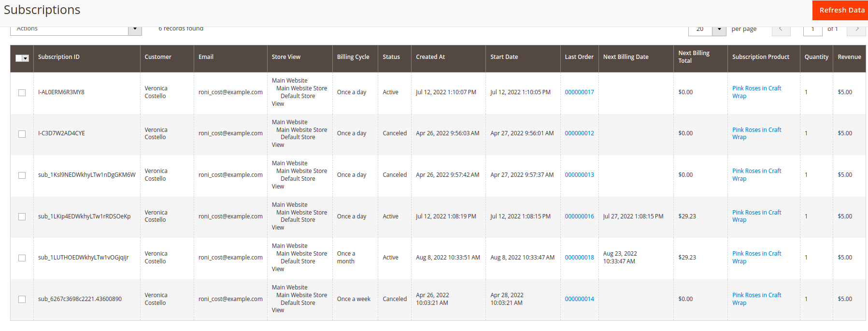The height and width of the screenshot is (331, 868).
Task: Click subscription ID I-C3D7W2AD4CYE
Action: click(x=61, y=133)
